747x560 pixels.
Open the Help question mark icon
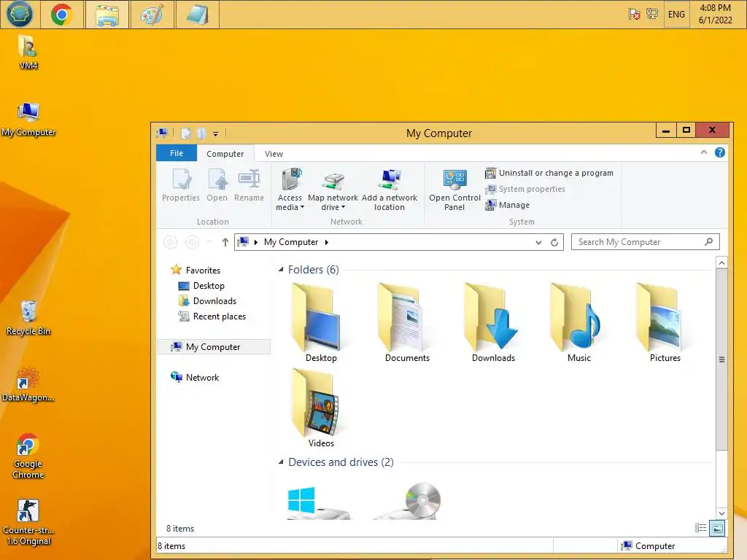click(x=720, y=152)
